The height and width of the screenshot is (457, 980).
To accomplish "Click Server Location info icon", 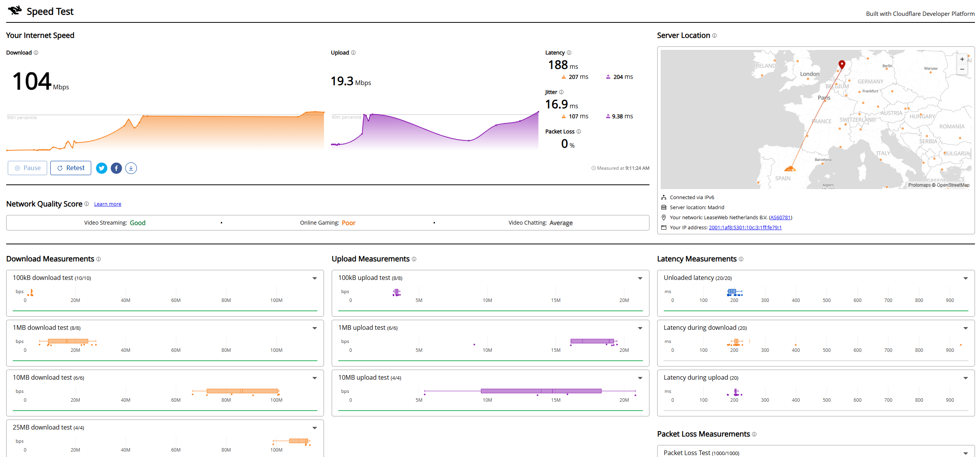I will [x=714, y=36].
